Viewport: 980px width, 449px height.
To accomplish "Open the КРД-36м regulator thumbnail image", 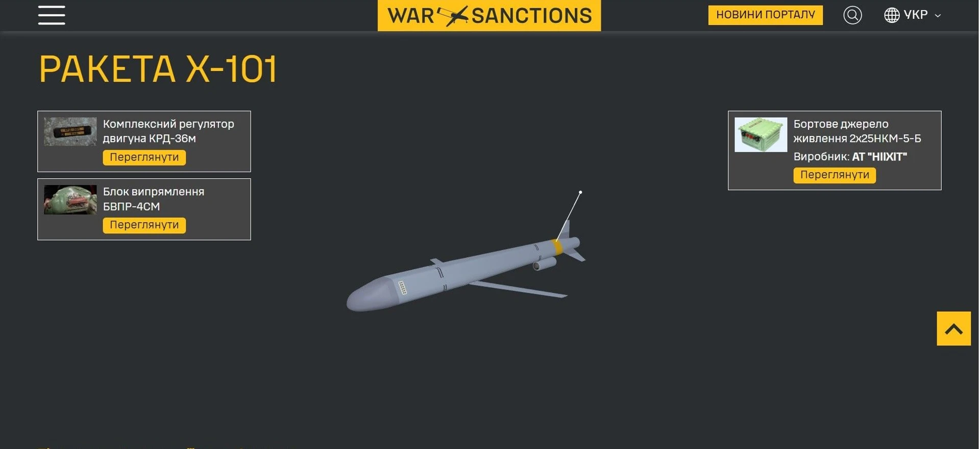I will 70,132.
